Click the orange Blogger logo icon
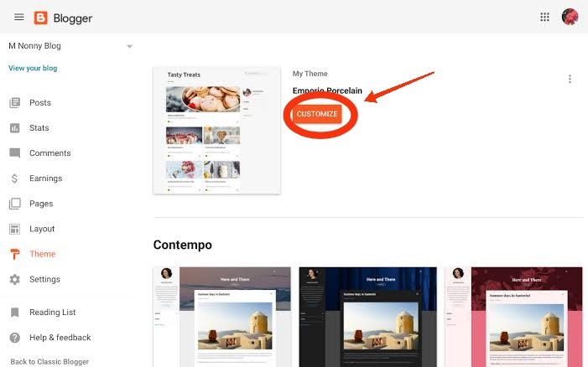 [x=41, y=18]
